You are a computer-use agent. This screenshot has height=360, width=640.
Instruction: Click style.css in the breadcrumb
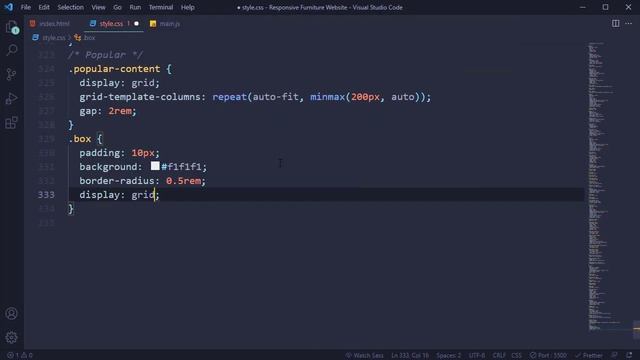click(53, 38)
